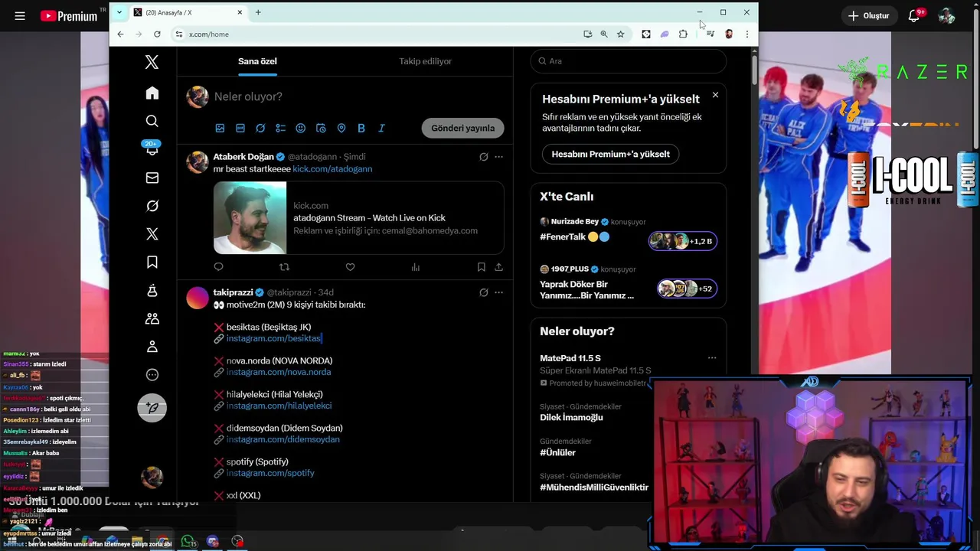Click Hesabını Premium+'a yükselt button
980x551 pixels.
(610, 154)
